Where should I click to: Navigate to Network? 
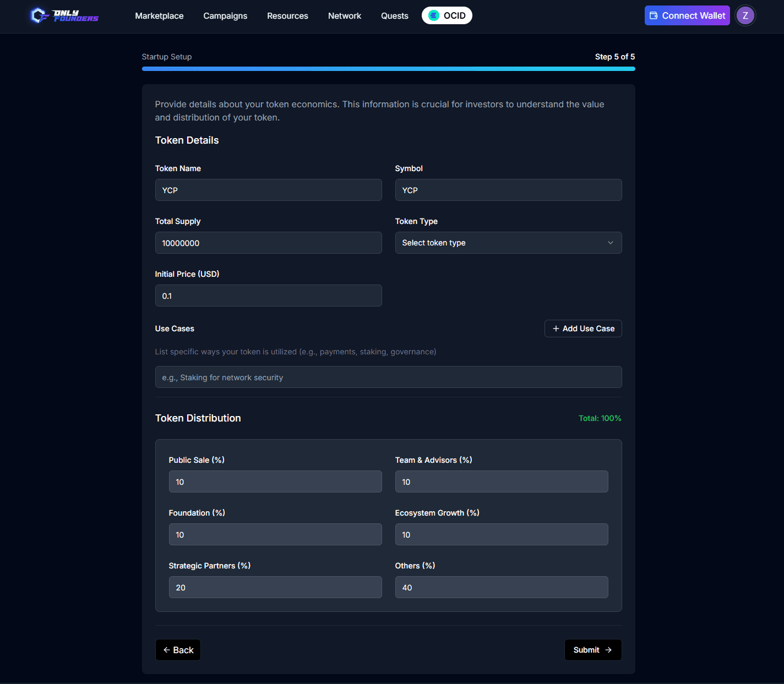point(345,16)
